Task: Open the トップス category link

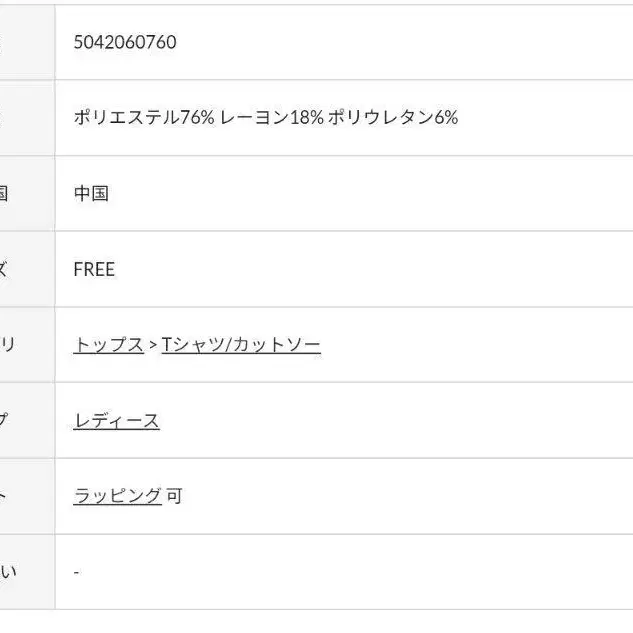Action: click(x=109, y=345)
